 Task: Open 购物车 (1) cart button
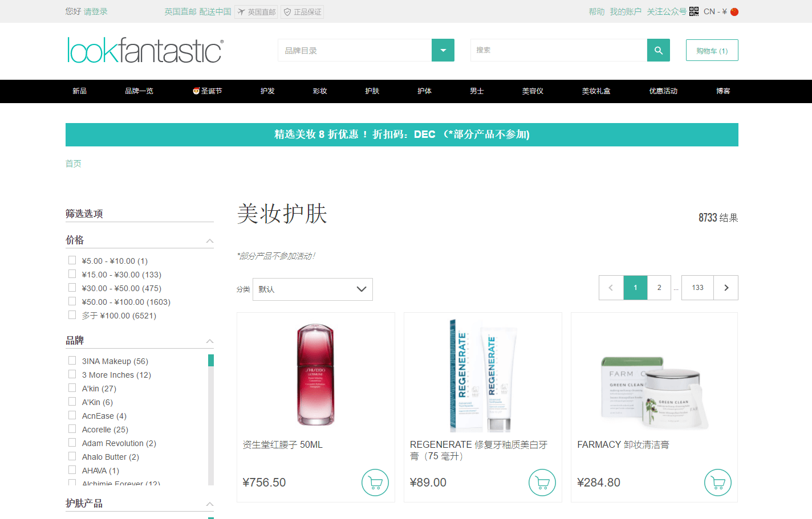click(712, 50)
